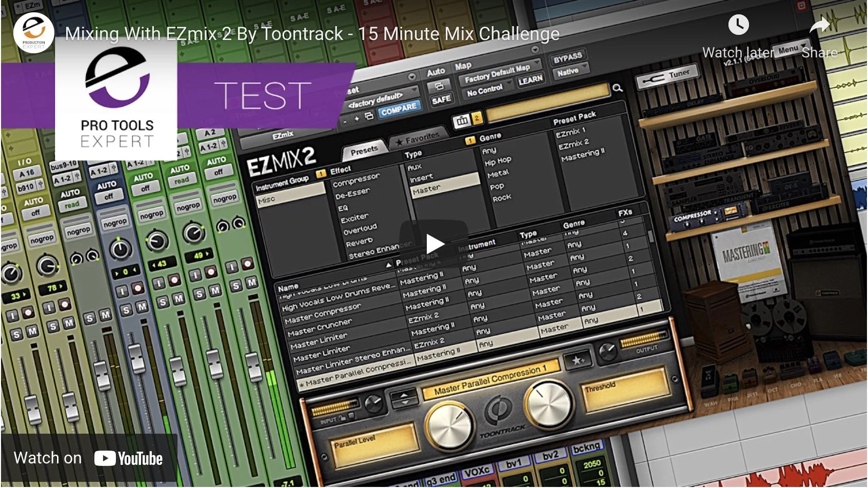The height and width of the screenshot is (488, 868).
Task: Click the LEARN button
Action: (529, 80)
